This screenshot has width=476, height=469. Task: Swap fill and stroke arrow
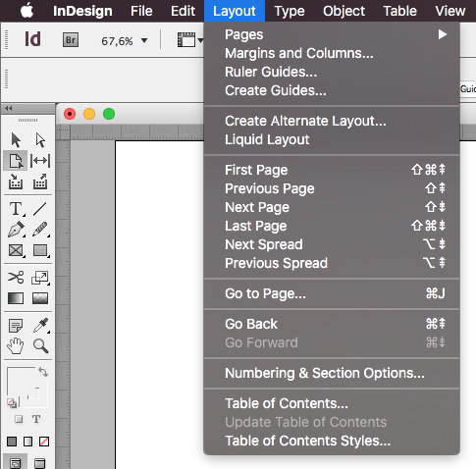[43, 372]
